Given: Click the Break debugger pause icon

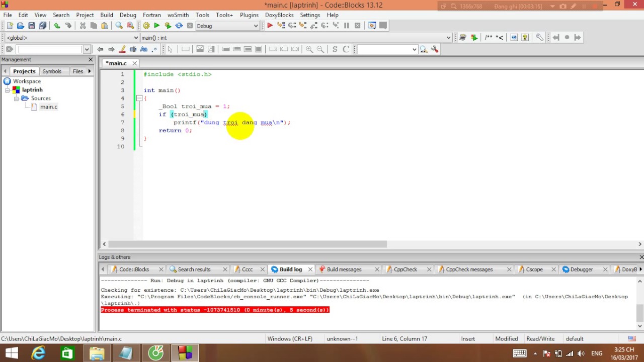Looking at the screenshot, I should [x=347, y=26].
